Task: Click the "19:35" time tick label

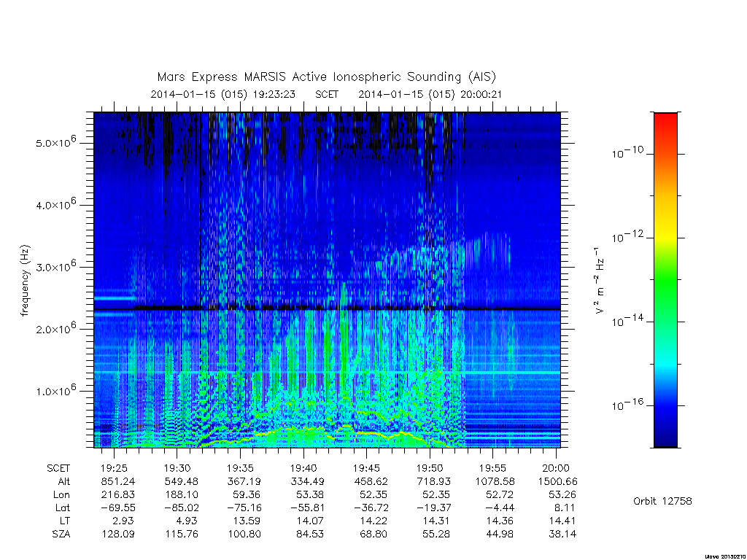Action: (240, 469)
